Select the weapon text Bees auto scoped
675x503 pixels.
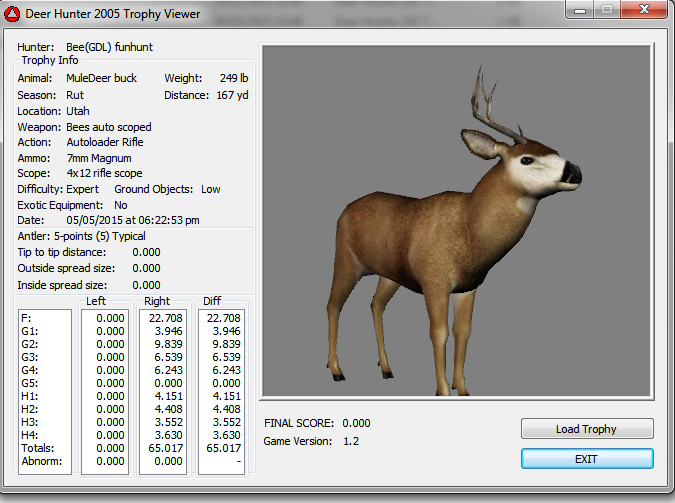[x=110, y=127]
